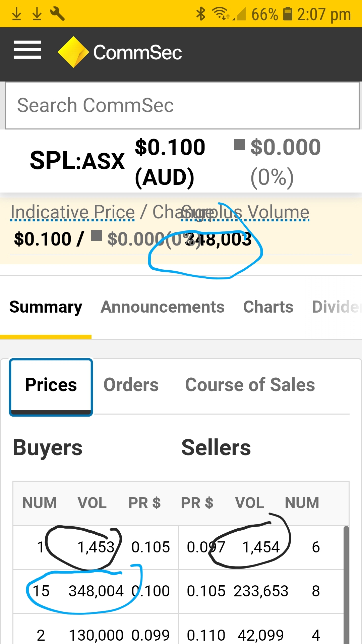The width and height of the screenshot is (362, 644).
Task: Open the hamburger navigation menu
Action: 27,50
